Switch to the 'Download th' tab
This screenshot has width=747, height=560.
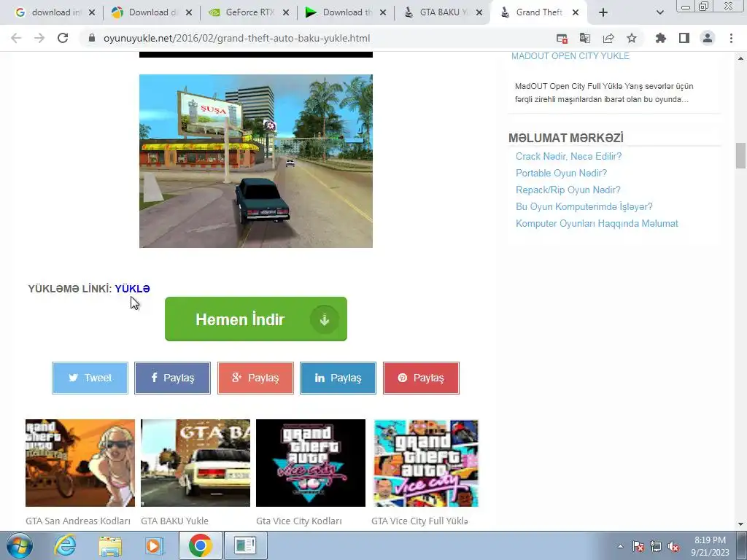point(345,12)
